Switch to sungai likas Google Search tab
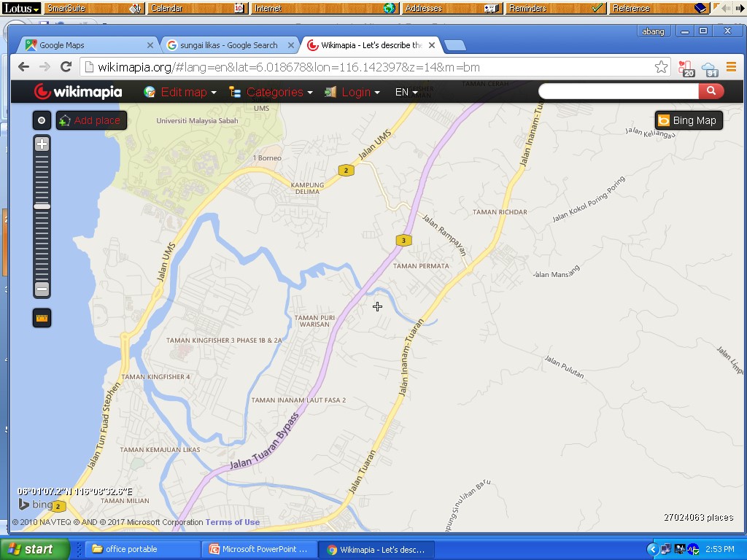Image resolution: width=747 pixels, height=560 pixels. tap(229, 45)
